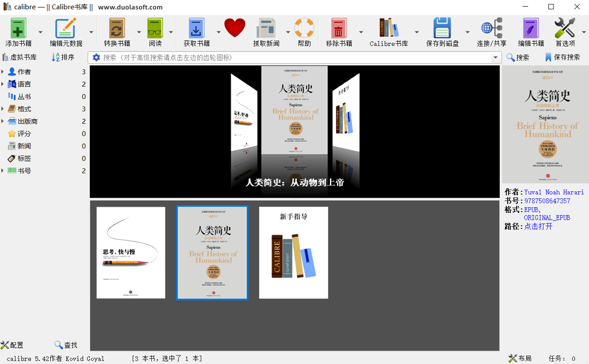Select the 评分 (Rating) category
The height and width of the screenshot is (364, 589).
click(x=44, y=133)
